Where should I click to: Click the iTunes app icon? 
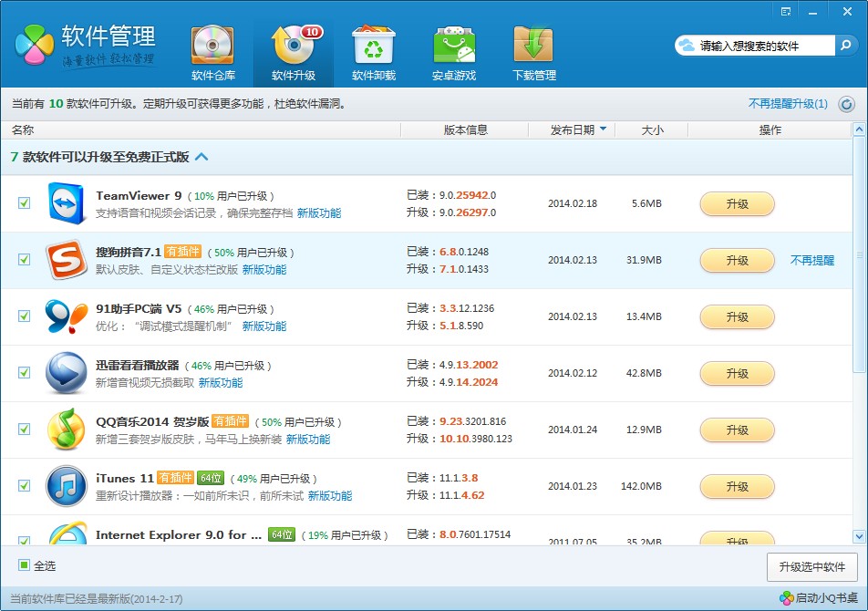point(66,485)
